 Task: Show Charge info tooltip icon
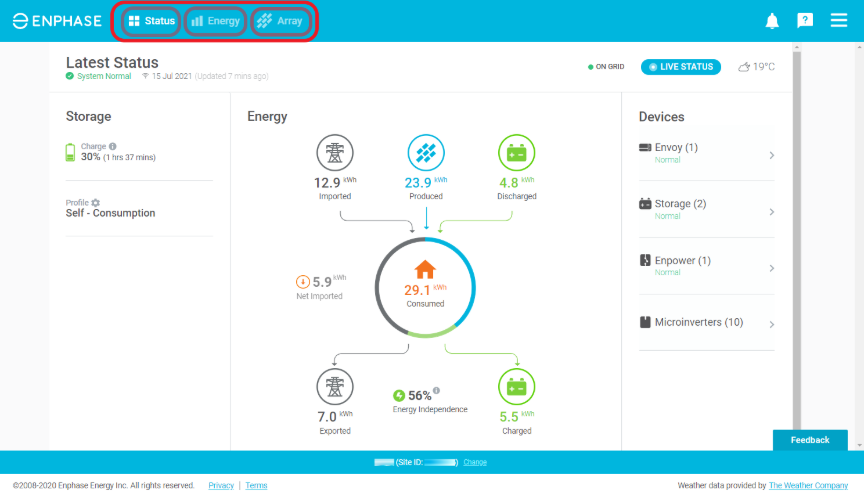[112, 147]
